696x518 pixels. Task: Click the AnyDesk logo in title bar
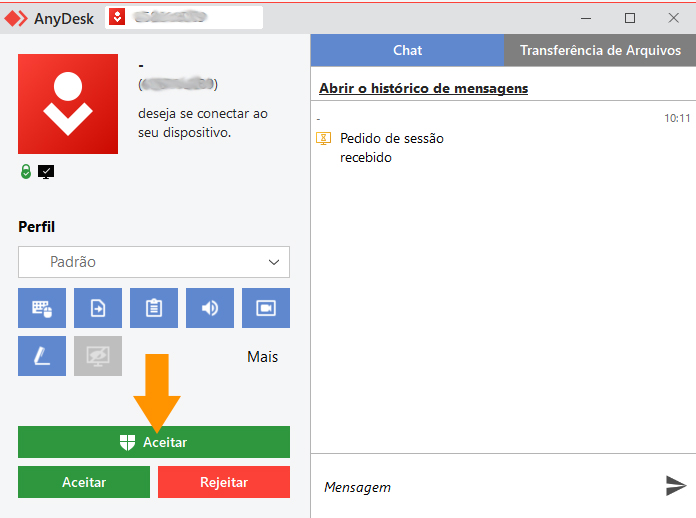[x=16, y=18]
